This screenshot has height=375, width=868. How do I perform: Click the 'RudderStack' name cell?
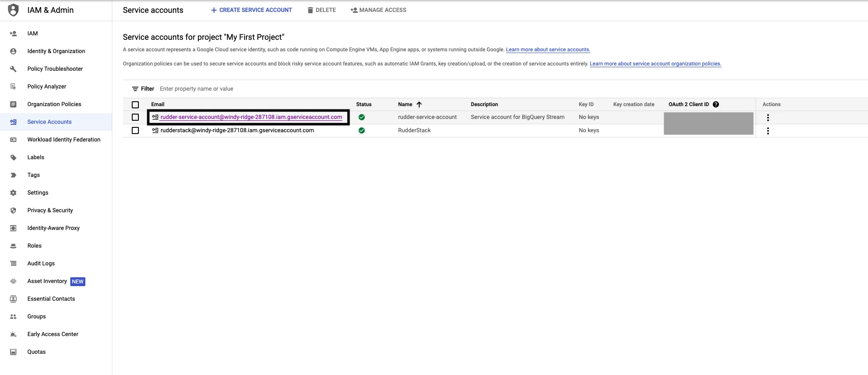[x=414, y=130]
